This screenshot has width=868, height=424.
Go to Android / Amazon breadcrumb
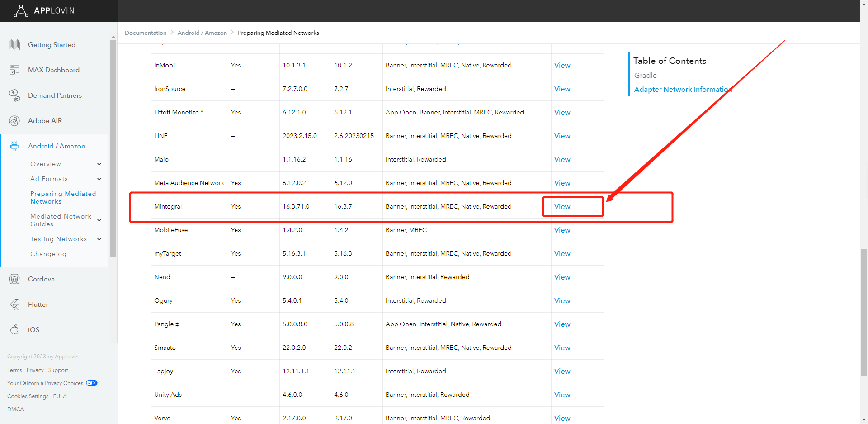point(202,33)
